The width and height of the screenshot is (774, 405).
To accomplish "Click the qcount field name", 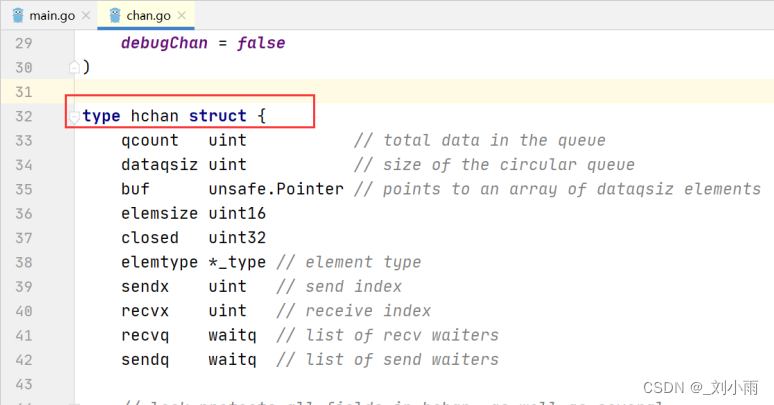I will 150,141.
